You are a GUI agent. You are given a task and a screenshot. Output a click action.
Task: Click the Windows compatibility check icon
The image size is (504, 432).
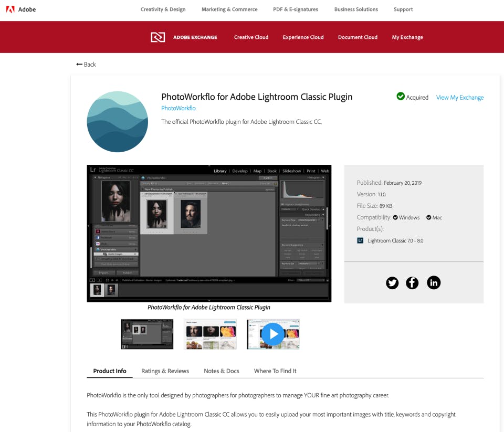pyautogui.click(x=395, y=218)
